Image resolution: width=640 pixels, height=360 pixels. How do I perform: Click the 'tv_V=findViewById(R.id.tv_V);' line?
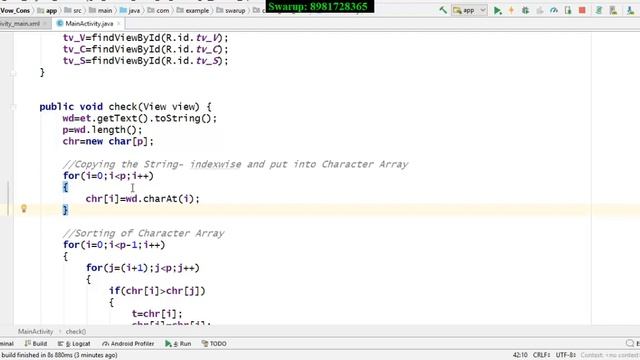(x=146, y=38)
